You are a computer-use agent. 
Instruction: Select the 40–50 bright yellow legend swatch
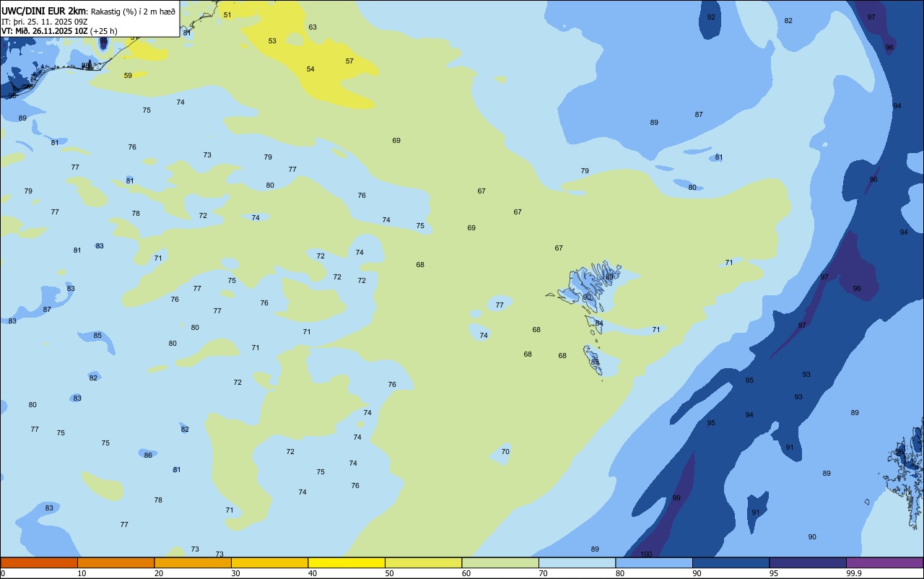click(346, 562)
